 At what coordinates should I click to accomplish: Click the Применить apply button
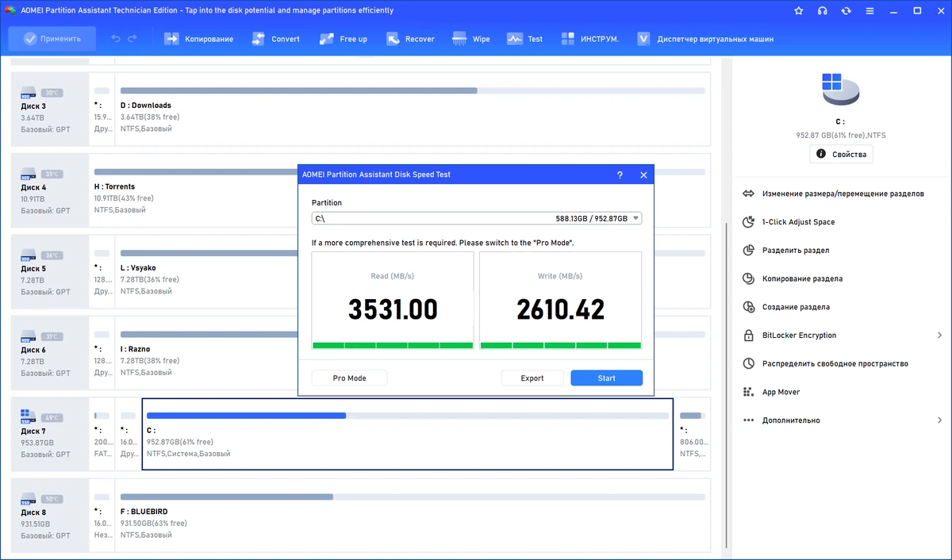(52, 39)
